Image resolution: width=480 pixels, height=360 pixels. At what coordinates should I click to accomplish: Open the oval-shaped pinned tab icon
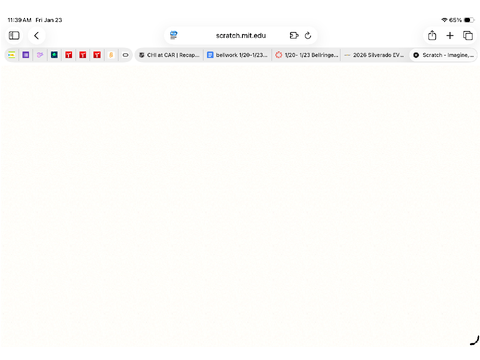coord(125,55)
